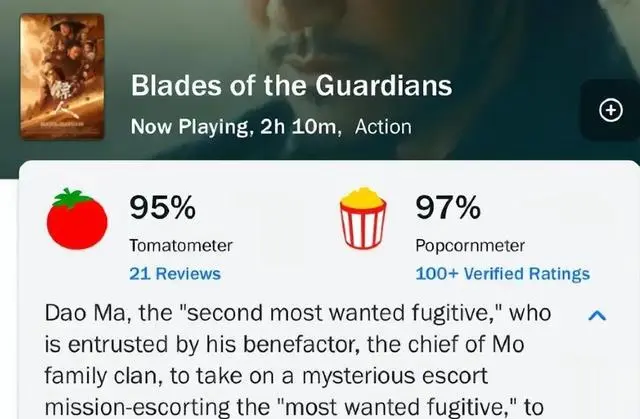The height and width of the screenshot is (419, 640).
Task: Click the Tomatometer label
Action: pyautogui.click(x=181, y=245)
